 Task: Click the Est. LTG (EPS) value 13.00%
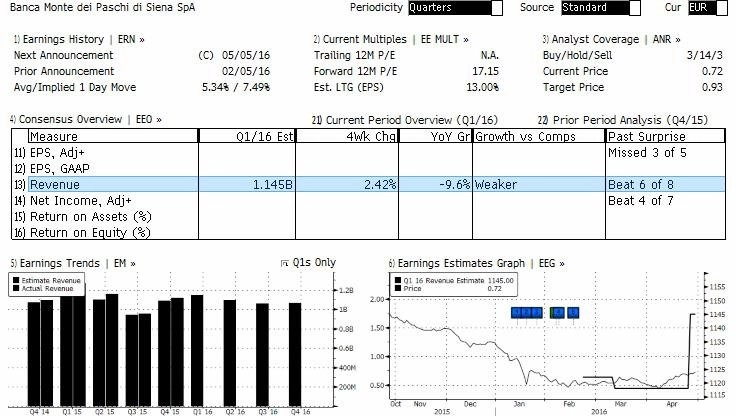(483, 87)
